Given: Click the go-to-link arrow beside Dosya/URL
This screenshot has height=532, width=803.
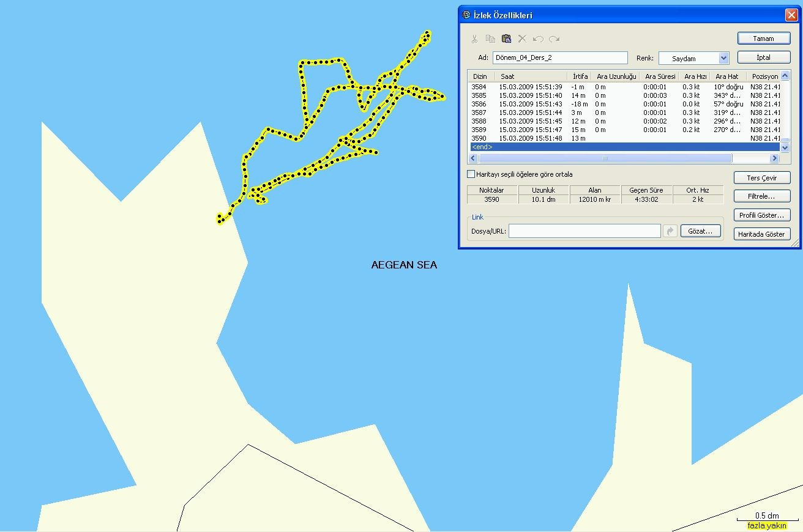Looking at the screenshot, I should [x=670, y=231].
